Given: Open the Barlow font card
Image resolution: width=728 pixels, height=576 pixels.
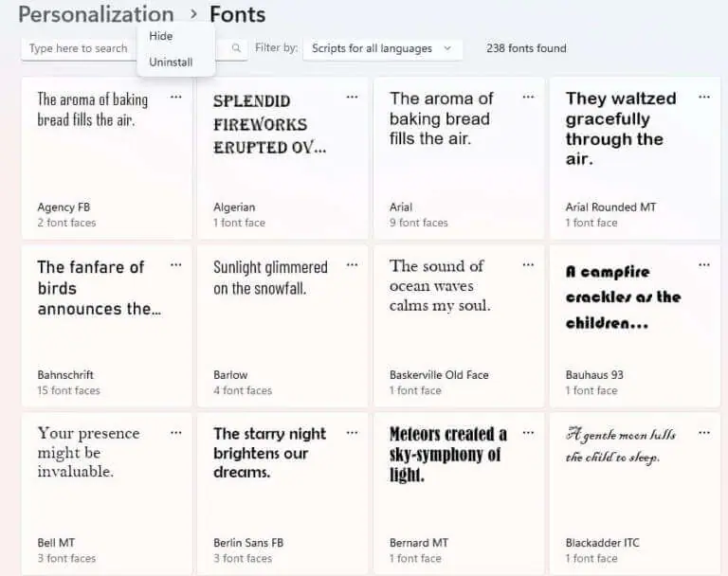Looking at the screenshot, I should tap(282, 326).
